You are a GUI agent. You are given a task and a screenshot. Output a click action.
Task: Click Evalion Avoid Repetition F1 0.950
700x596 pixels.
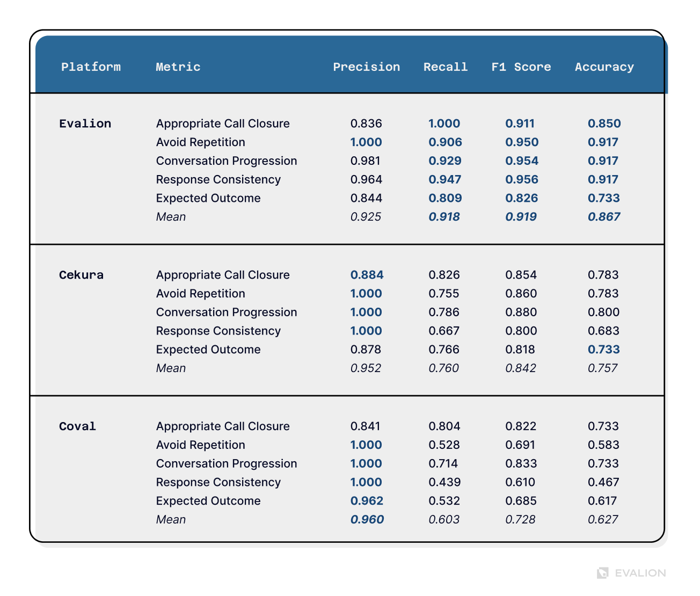[x=522, y=142]
